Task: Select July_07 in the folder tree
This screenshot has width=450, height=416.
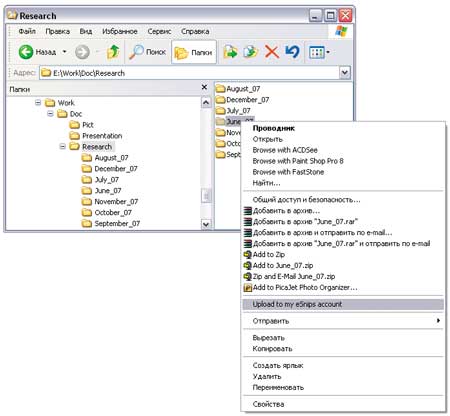Action: point(100,180)
